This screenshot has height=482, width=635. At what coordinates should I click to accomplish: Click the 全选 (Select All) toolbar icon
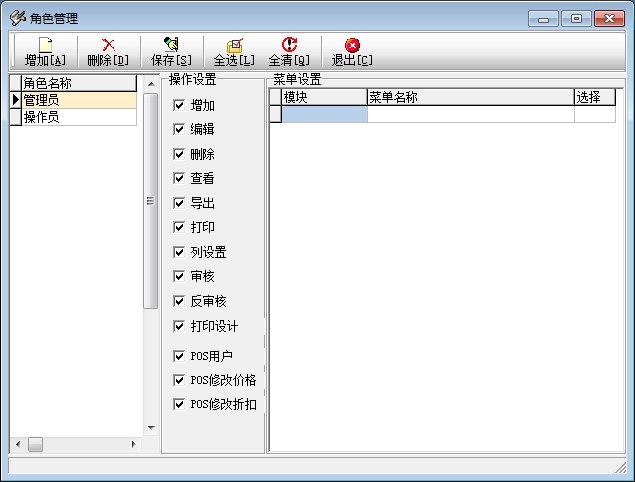pos(234,45)
